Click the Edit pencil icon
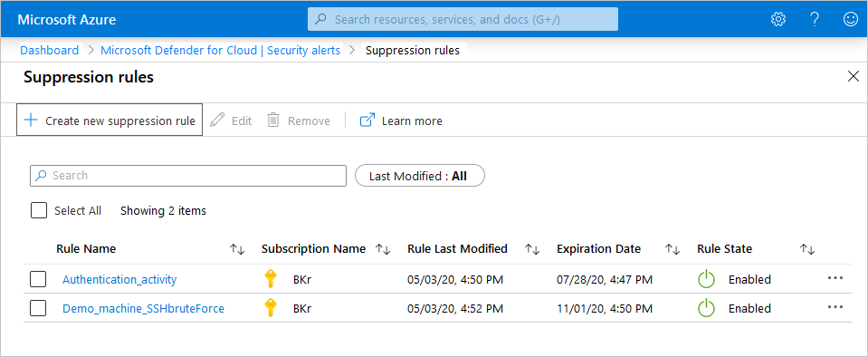This screenshot has width=868, height=357. [x=217, y=121]
